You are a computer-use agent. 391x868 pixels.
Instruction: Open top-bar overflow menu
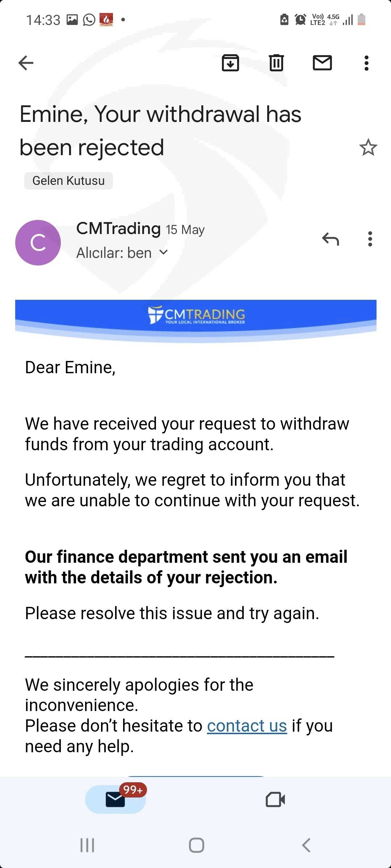(366, 63)
